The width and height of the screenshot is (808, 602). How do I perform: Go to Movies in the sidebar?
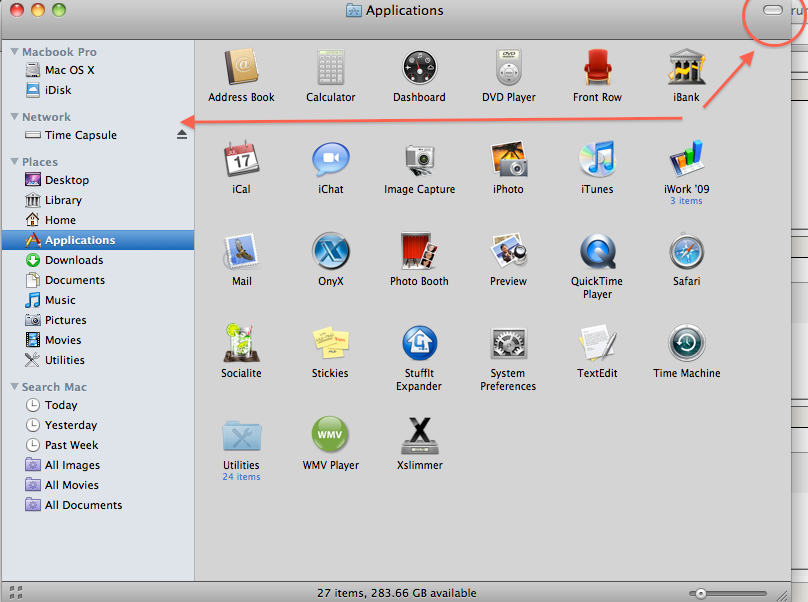(x=98, y=340)
